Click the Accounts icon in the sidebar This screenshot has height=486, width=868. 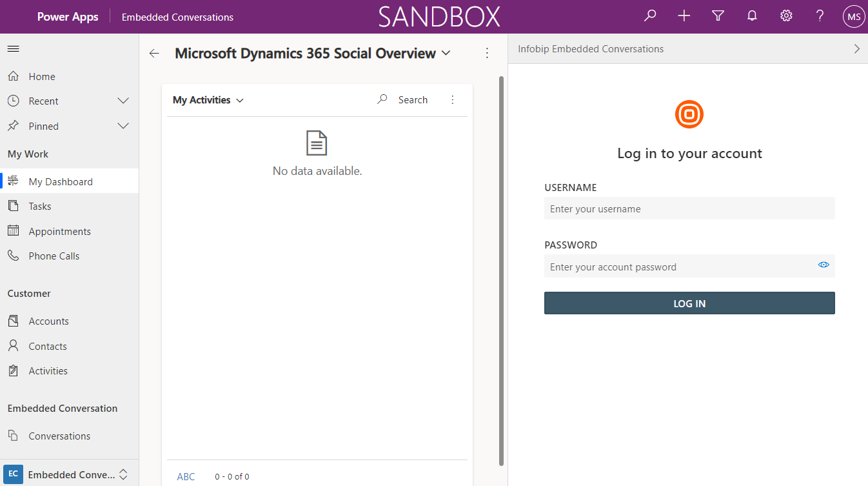(x=13, y=321)
